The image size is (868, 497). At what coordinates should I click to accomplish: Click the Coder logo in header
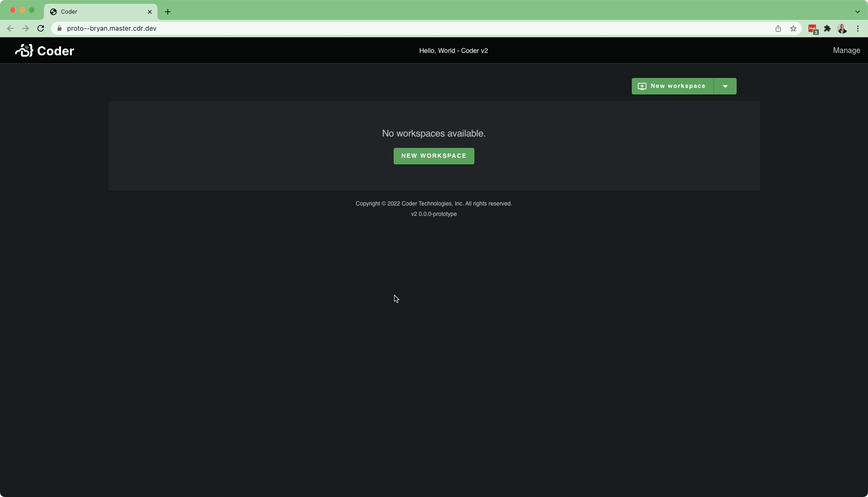(x=44, y=51)
